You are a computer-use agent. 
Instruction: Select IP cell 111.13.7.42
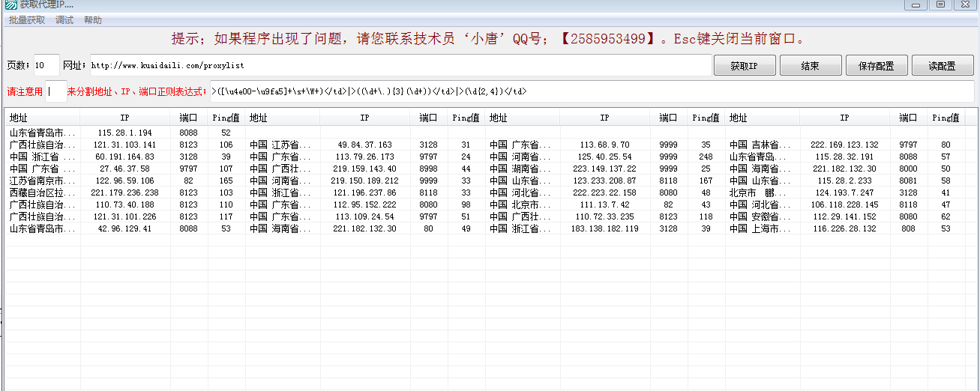point(604,204)
